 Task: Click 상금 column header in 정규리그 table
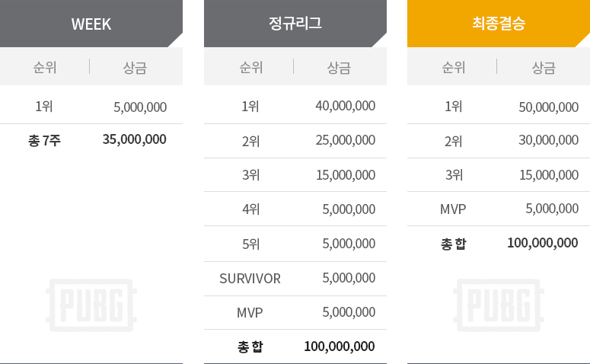click(339, 67)
